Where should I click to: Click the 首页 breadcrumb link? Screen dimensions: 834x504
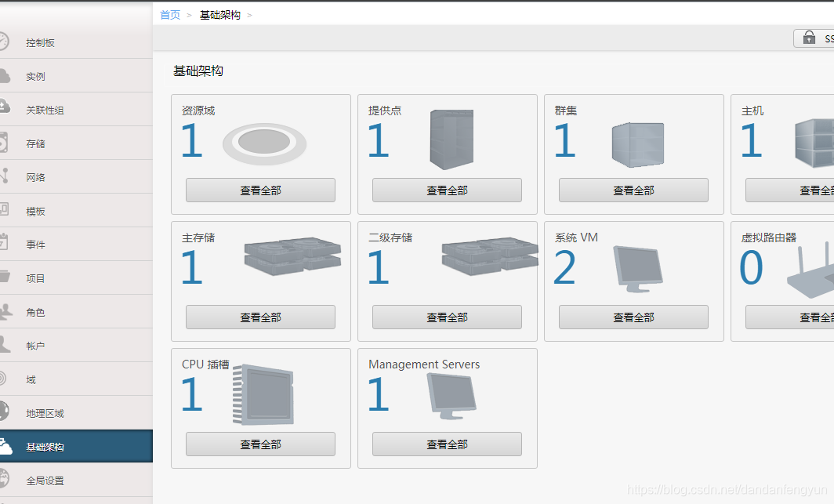pyautogui.click(x=170, y=15)
